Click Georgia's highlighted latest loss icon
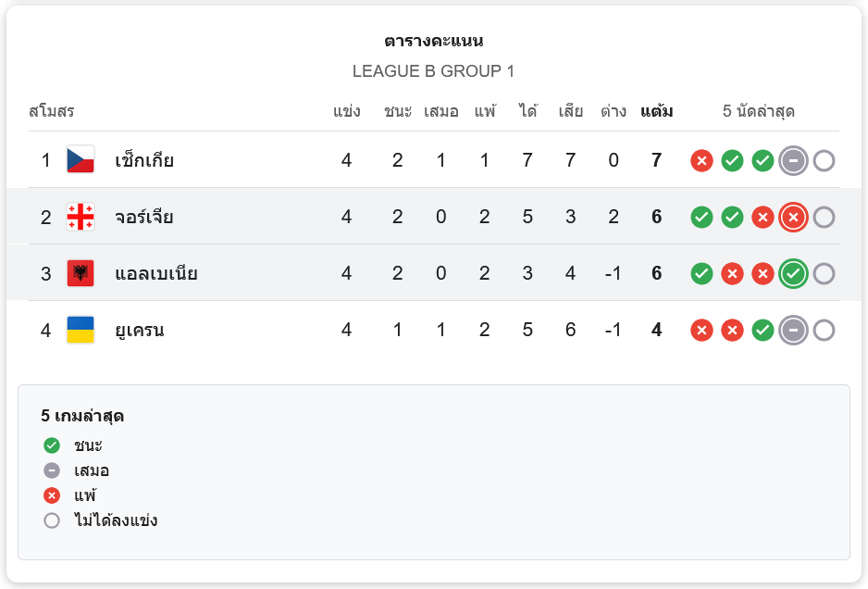Viewport: 868px width, 589px height. pos(793,217)
